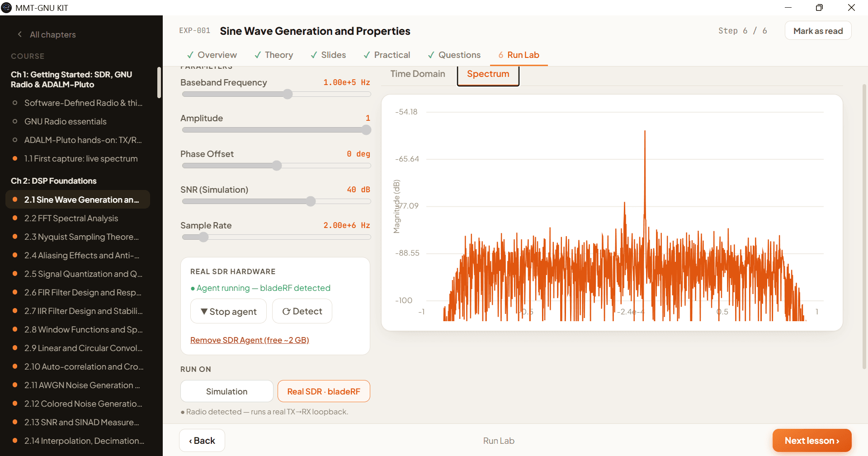
Task: Open ADALM-Pluto hands-on lesson
Action: pos(78,140)
